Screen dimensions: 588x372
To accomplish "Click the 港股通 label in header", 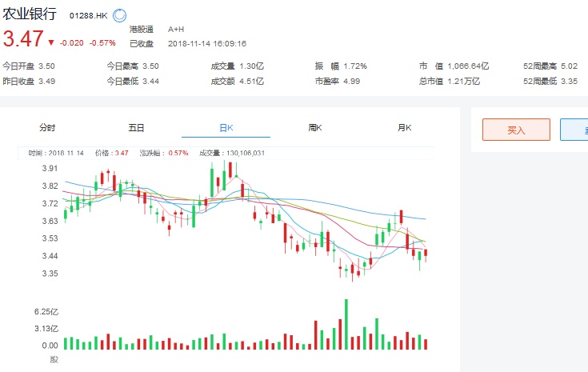I will (x=141, y=29).
